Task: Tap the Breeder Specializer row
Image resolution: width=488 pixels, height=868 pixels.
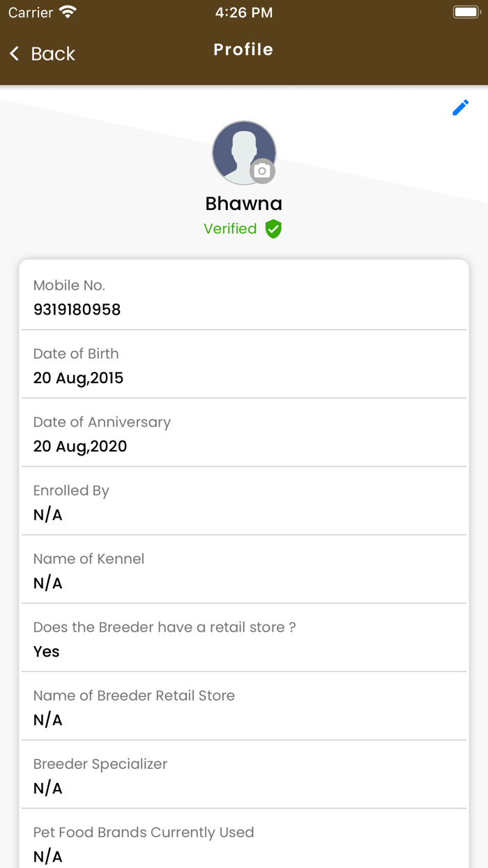Action: 243,776
